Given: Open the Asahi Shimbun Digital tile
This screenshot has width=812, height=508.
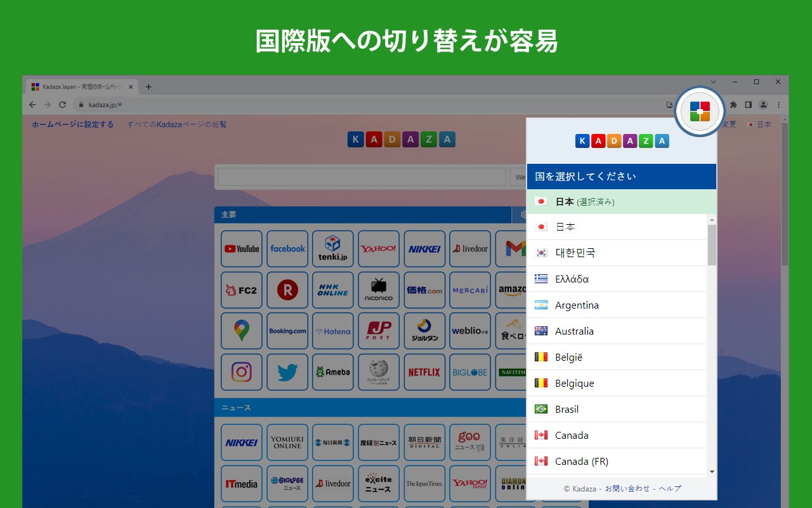Looking at the screenshot, I should [x=424, y=443].
